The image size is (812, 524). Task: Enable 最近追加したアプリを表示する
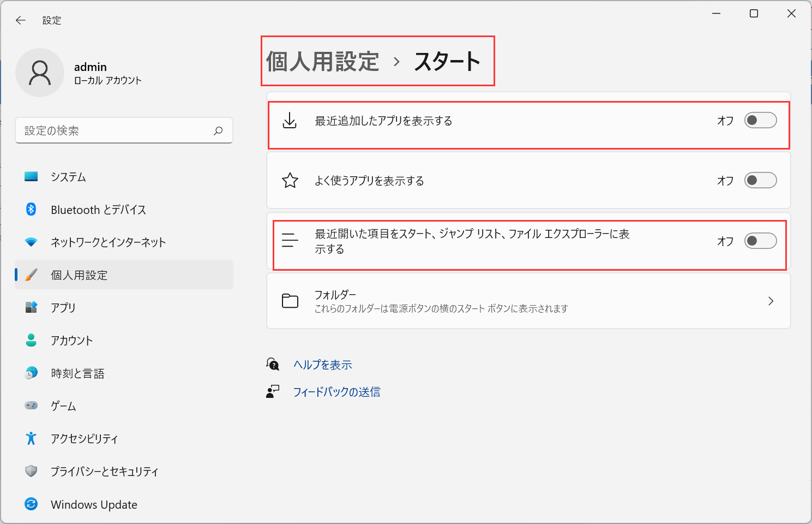point(760,120)
